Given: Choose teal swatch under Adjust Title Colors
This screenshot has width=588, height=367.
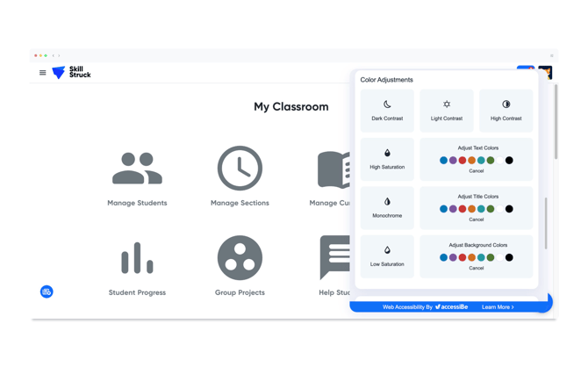Looking at the screenshot, I should click(481, 209).
